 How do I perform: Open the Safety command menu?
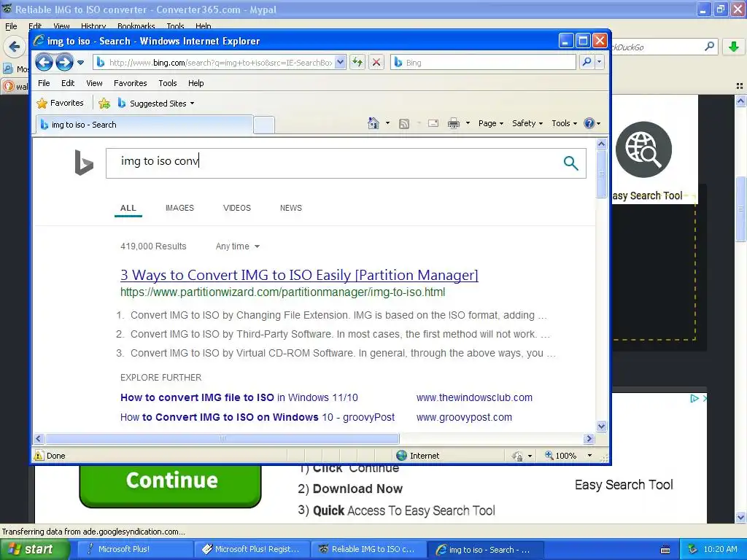(527, 123)
